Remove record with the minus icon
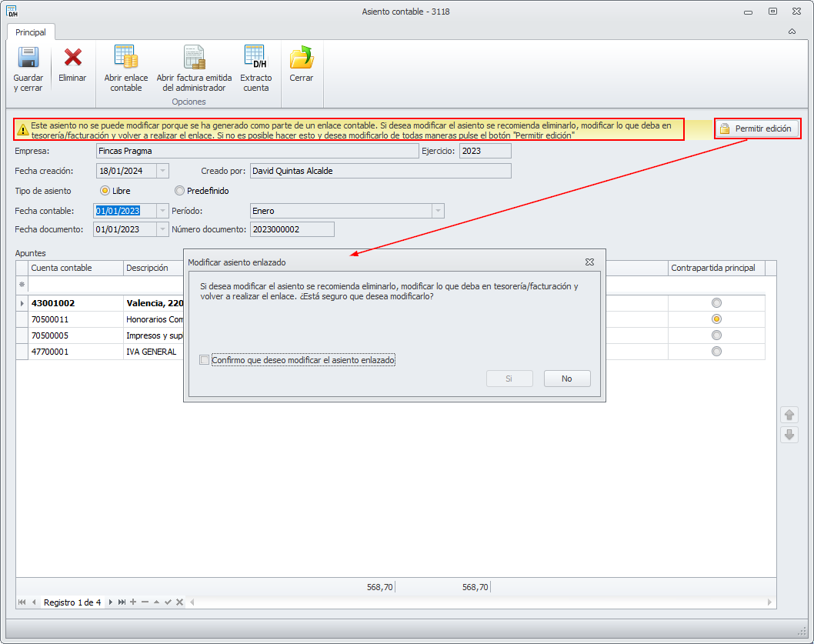 point(145,602)
